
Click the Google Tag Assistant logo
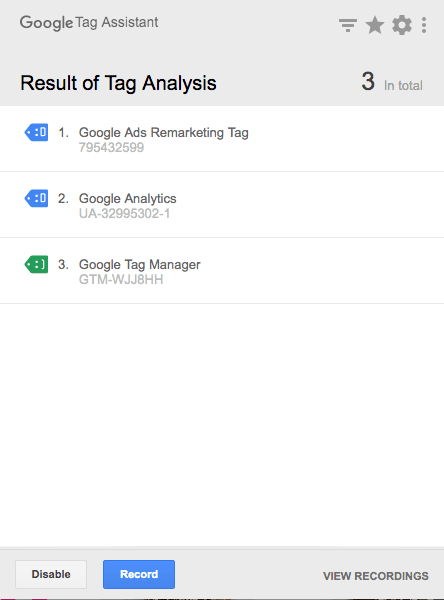(89, 23)
